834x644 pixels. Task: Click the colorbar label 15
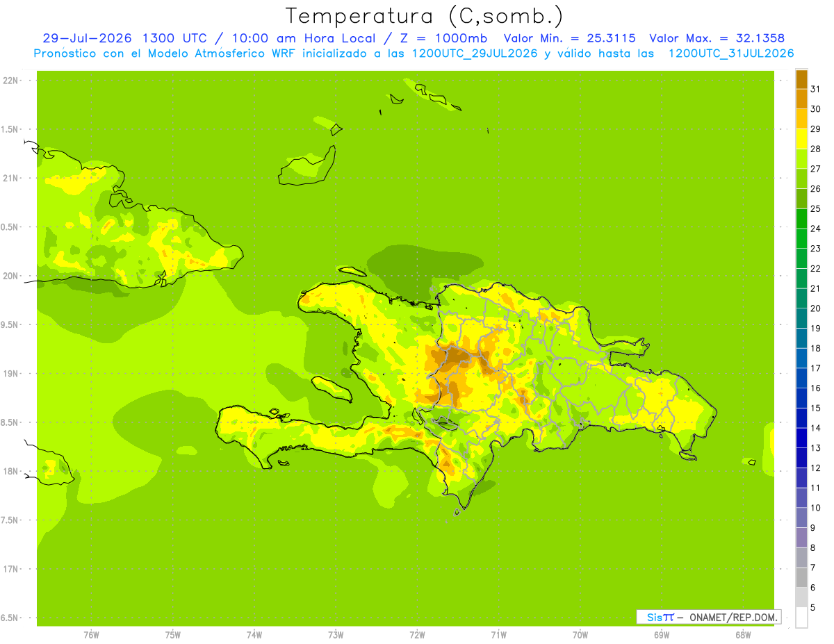(x=815, y=408)
